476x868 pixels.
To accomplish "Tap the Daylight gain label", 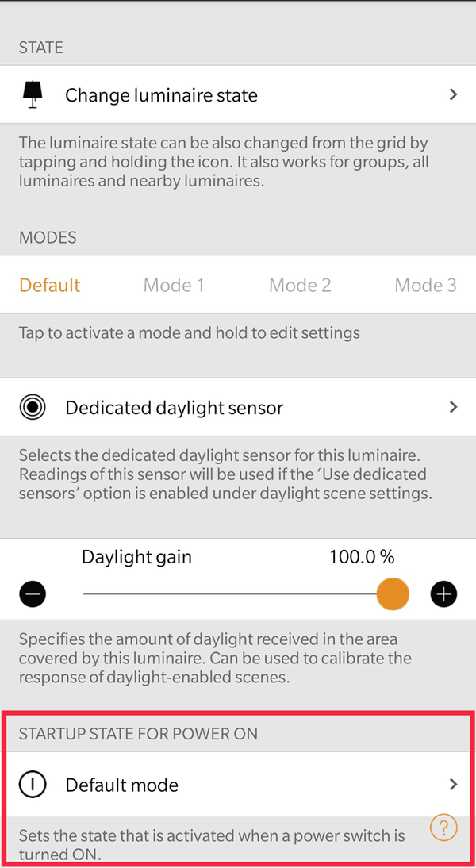I will 136,557.
